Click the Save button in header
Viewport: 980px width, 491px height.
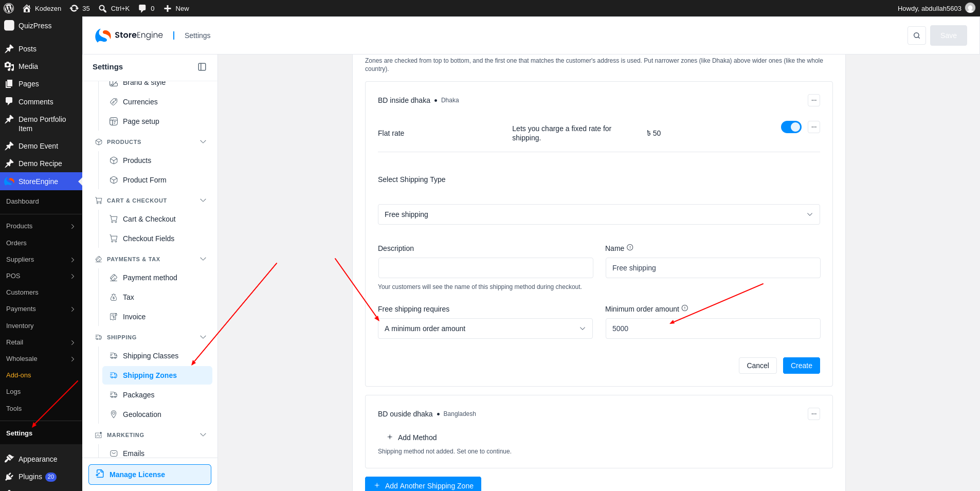pyautogui.click(x=949, y=35)
